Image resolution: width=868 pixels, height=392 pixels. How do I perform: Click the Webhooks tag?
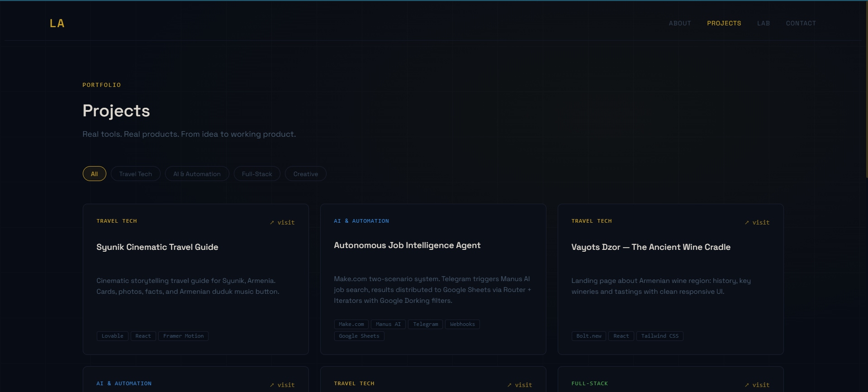[x=463, y=324]
